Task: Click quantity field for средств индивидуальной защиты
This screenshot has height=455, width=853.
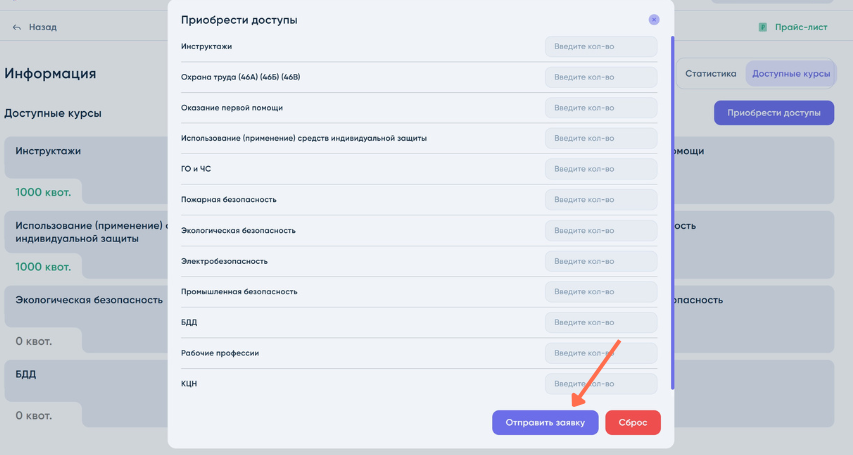Action: pyautogui.click(x=601, y=139)
